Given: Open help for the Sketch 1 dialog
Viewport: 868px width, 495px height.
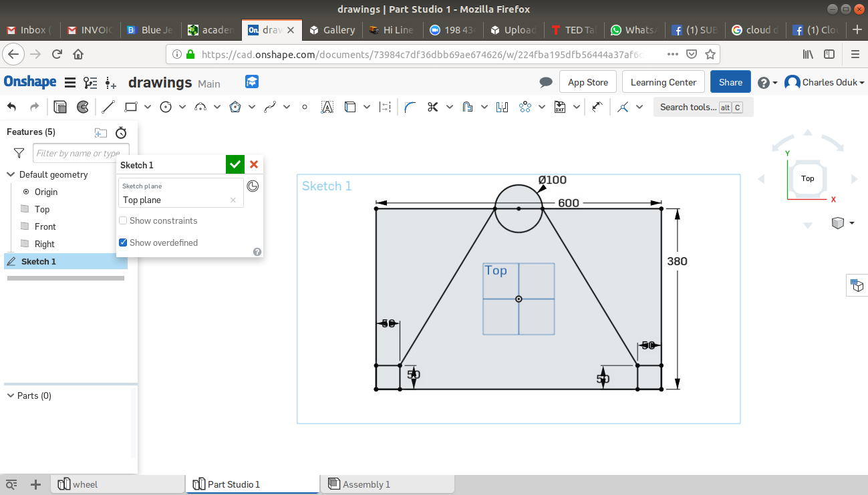Looking at the screenshot, I should pyautogui.click(x=257, y=252).
